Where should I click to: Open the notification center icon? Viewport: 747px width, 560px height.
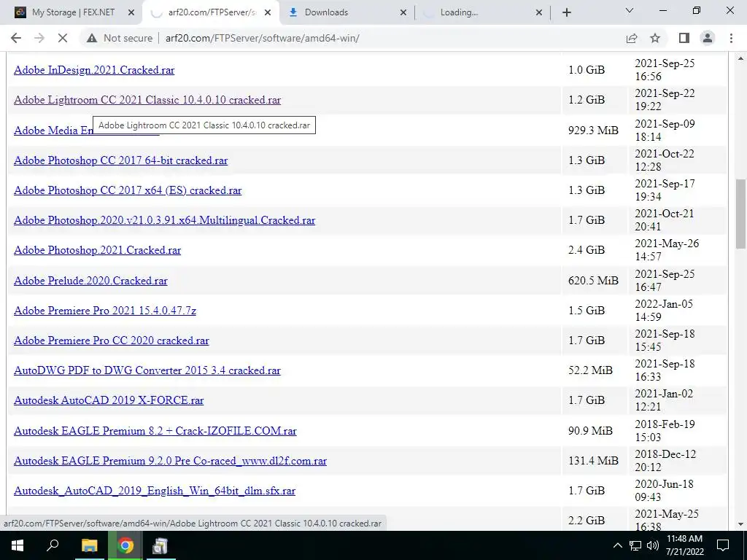pos(723,545)
